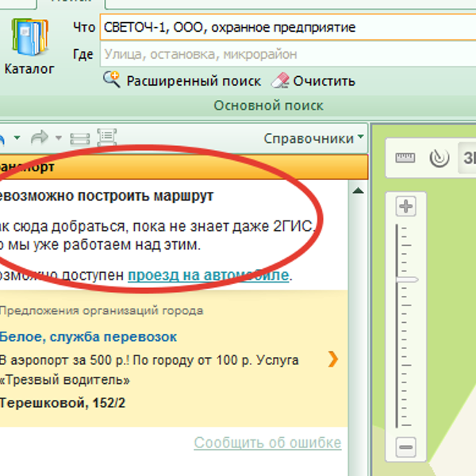Viewport: 476px width, 476px height.
Task: Open the Каталог catalog icon
Action: tap(29, 45)
